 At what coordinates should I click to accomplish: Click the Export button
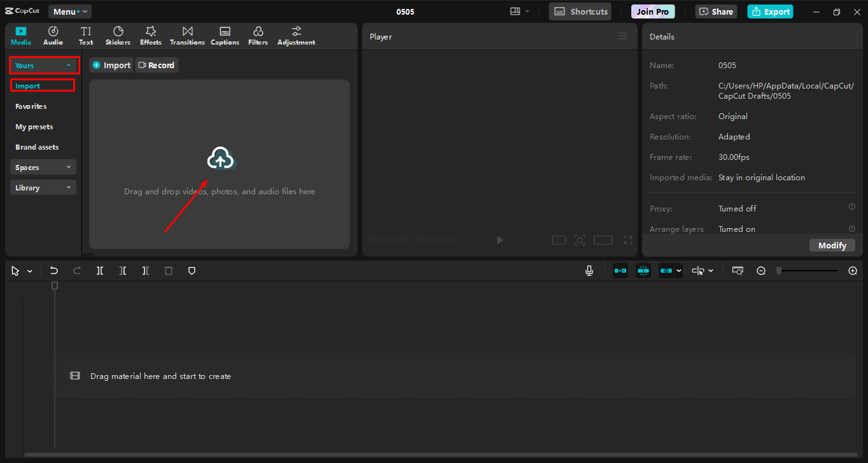[x=770, y=11]
